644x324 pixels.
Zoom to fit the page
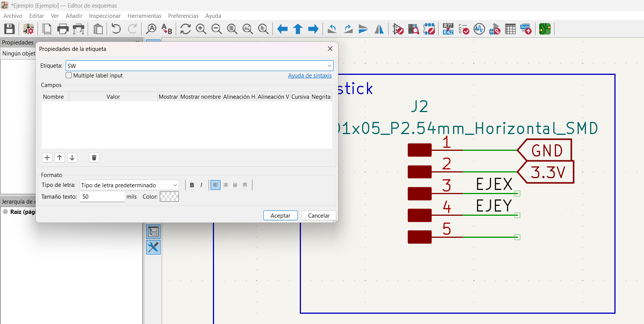point(232,29)
